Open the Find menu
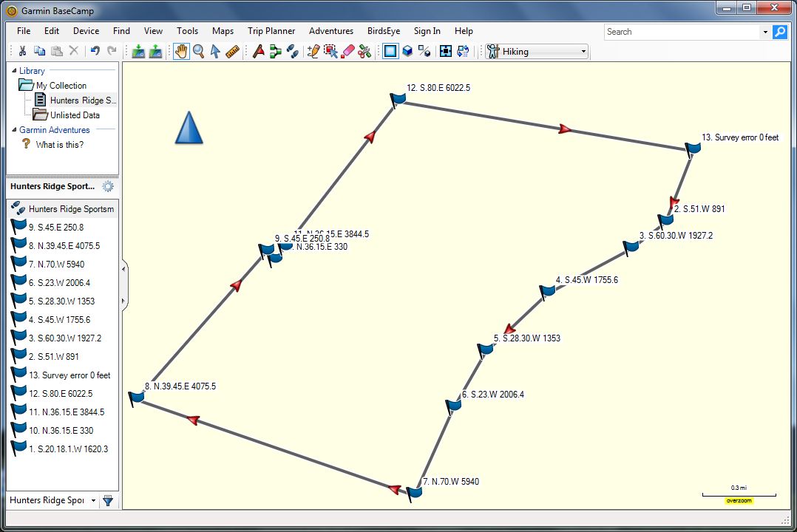Screen dimensions: 797x532 click(x=121, y=31)
